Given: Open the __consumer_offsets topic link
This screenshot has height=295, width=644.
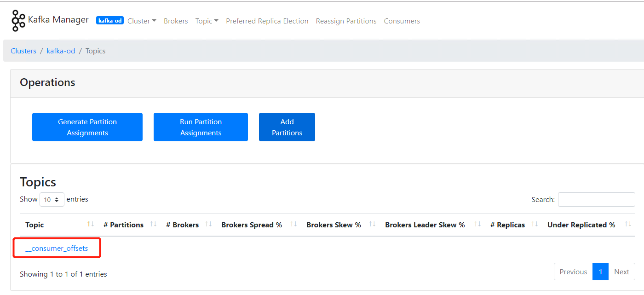Looking at the screenshot, I should point(57,249).
